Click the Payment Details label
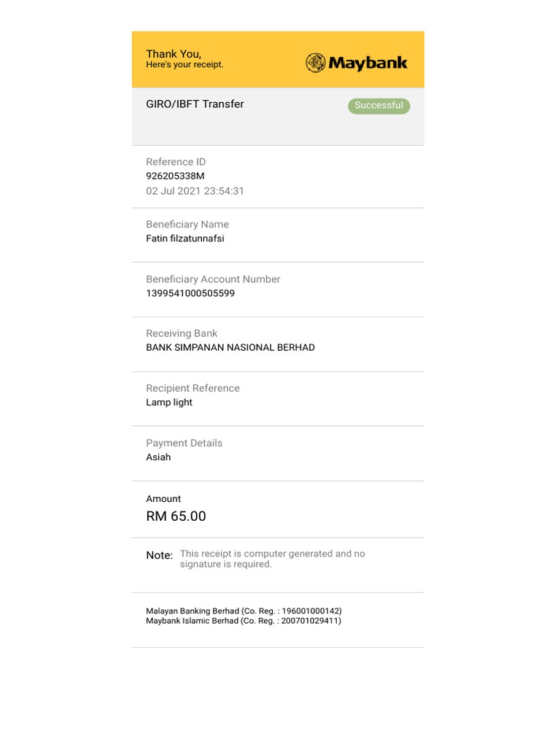 click(184, 443)
